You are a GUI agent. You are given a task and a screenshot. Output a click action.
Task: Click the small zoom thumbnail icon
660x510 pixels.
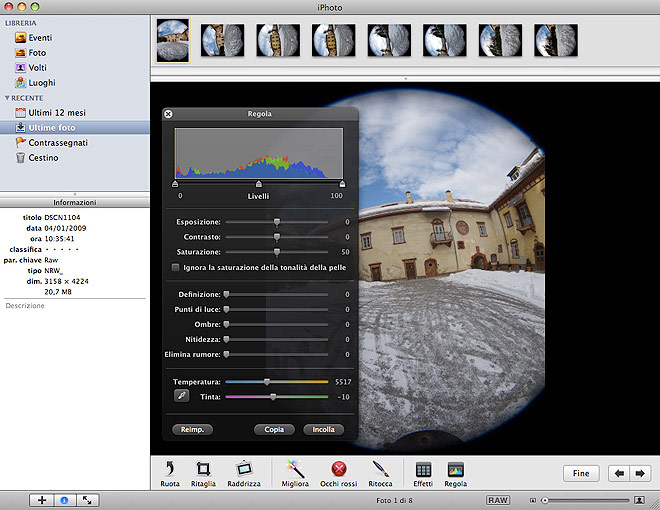coord(532,500)
